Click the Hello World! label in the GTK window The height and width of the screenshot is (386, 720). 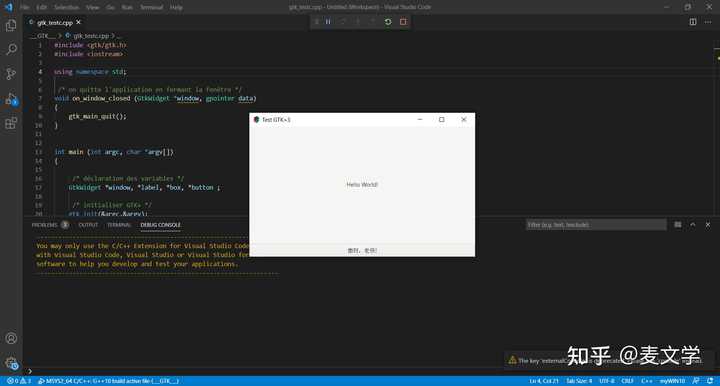click(362, 185)
